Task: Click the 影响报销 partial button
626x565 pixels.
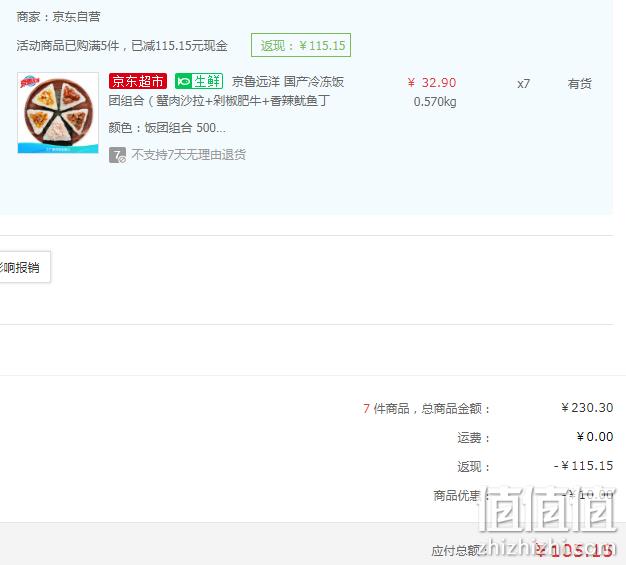Action: point(22,267)
